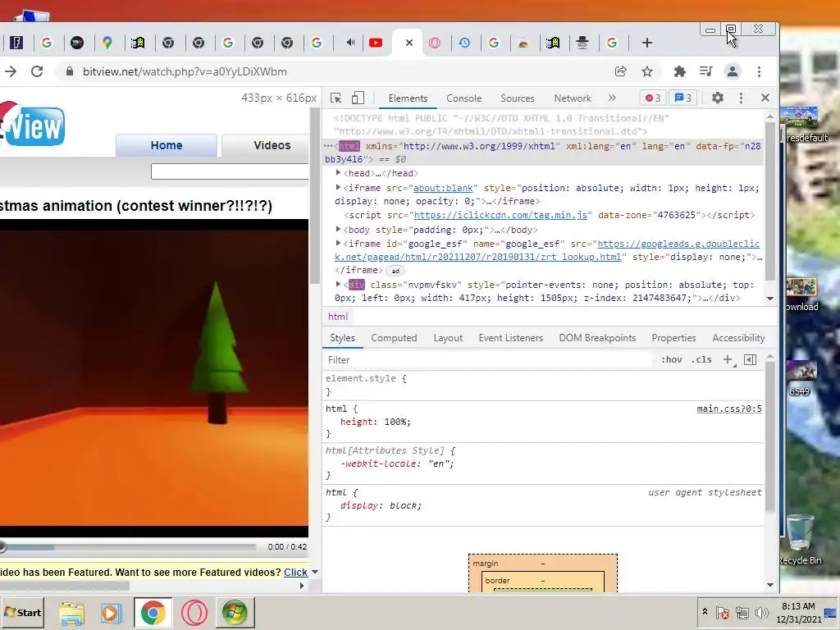840x630 pixels.
Task: Show more DevTools tabs chevron
Action: (612, 98)
